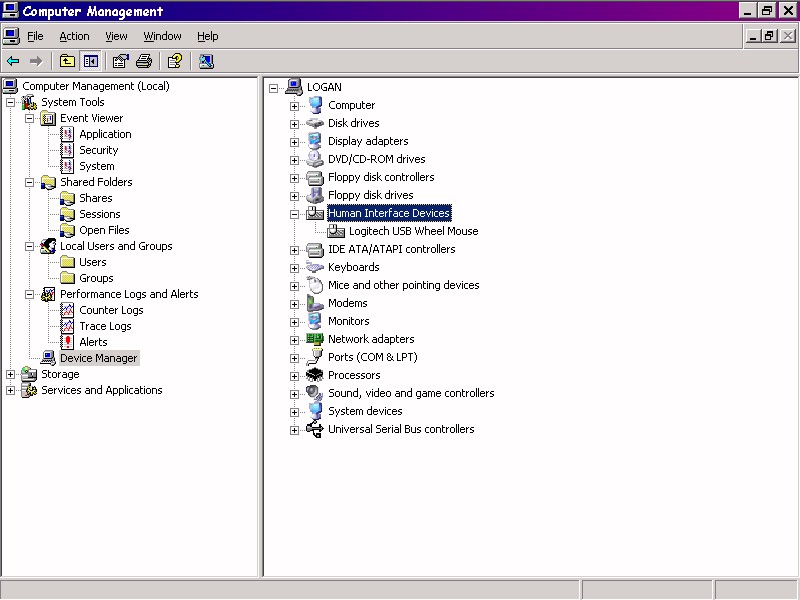Click the Event Viewer icon
The width and height of the screenshot is (800, 600).
point(48,118)
